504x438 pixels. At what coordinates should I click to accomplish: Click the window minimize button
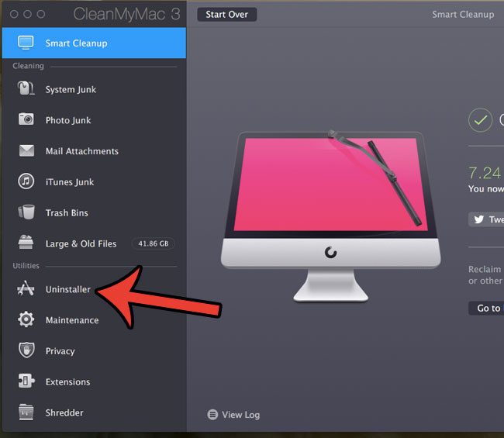pyautogui.click(x=28, y=14)
